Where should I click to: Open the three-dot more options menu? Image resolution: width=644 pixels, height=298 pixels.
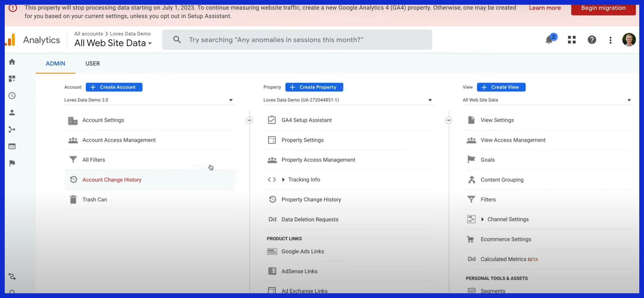point(611,40)
